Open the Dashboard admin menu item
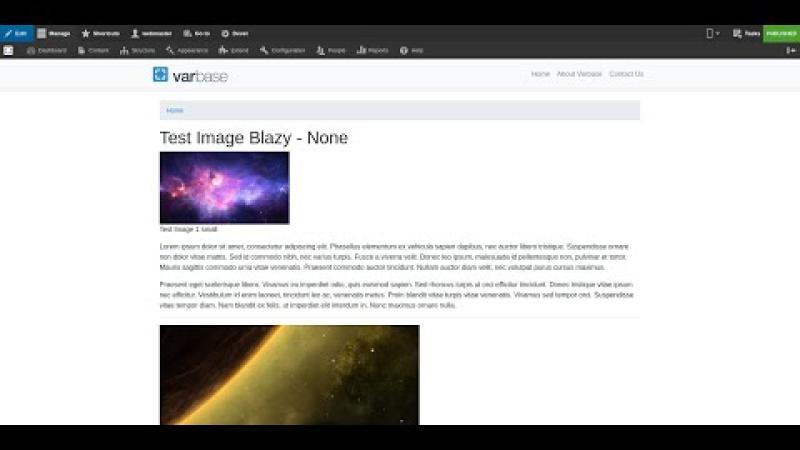This screenshot has height=450, width=800. (x=46, y=51)
